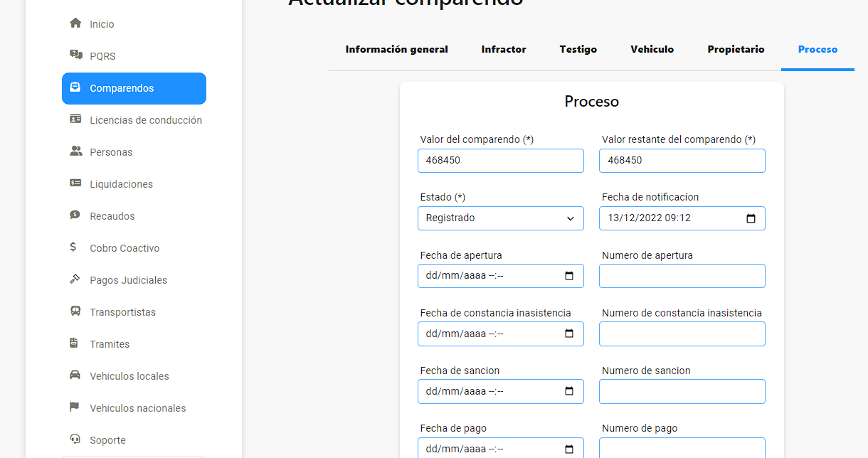Click the Licencias de conducción card icon

point(75,119)
